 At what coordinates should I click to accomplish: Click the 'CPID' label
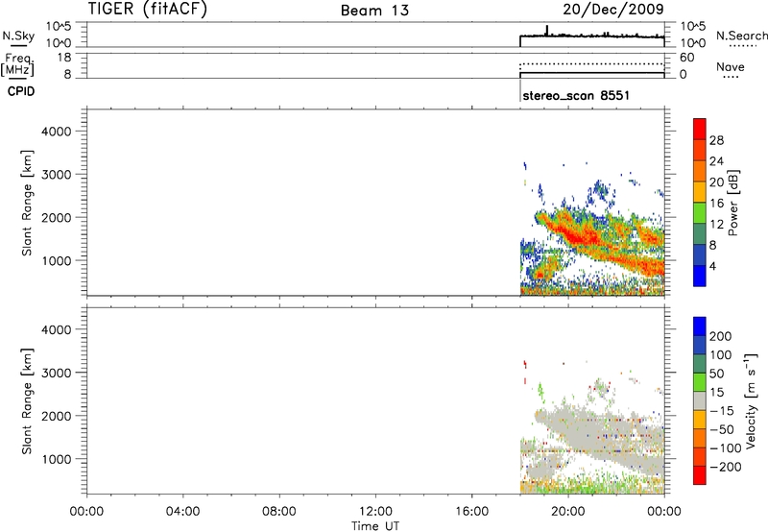tap(21, 91)
